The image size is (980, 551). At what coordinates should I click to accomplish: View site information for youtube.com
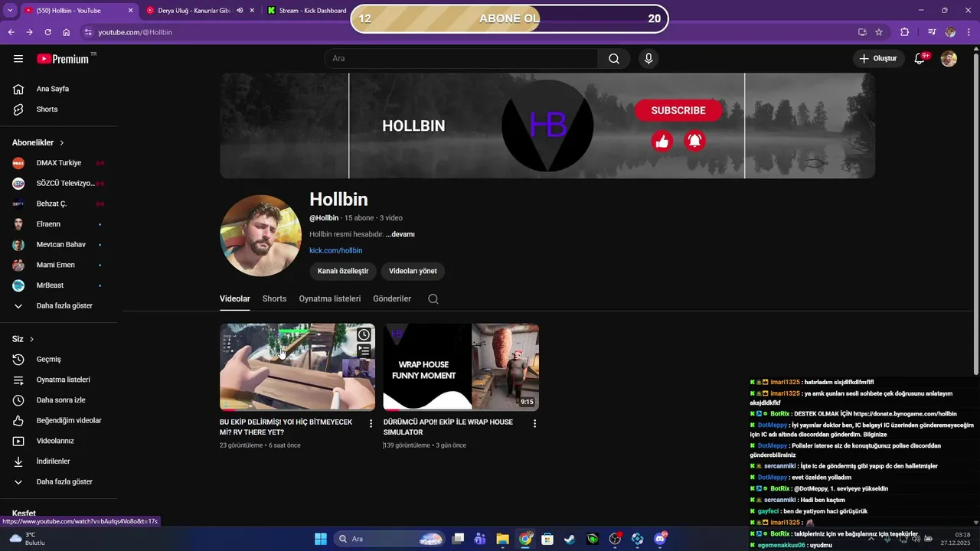pos(88,32)
